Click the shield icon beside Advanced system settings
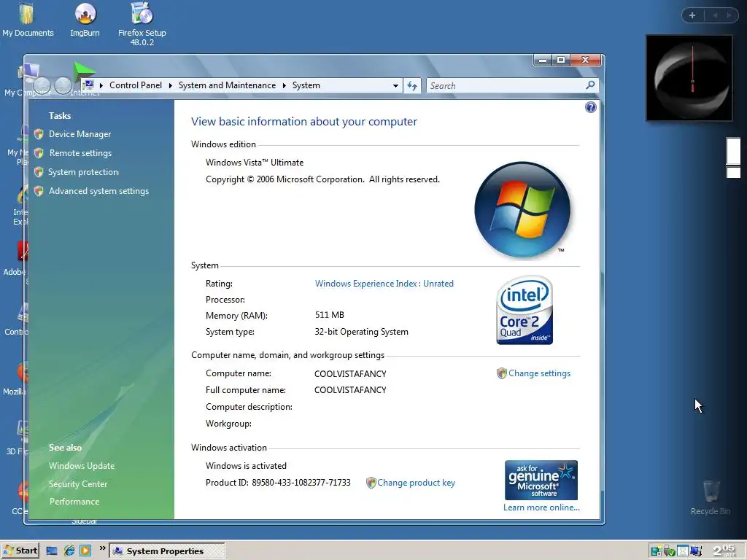The width and height of the screenshot is (747, 560). [39, 191]
